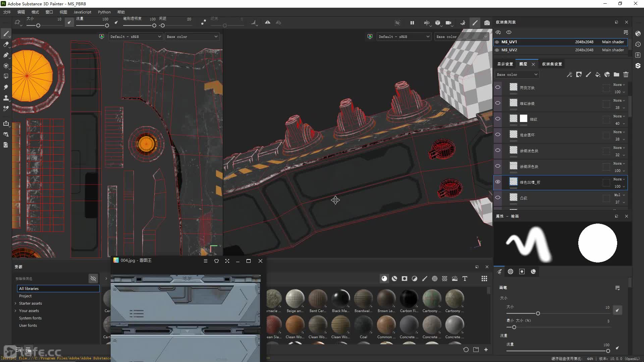The image size is (644, 362).
Task: Hide the 细纹 layer
Action: 498,119
